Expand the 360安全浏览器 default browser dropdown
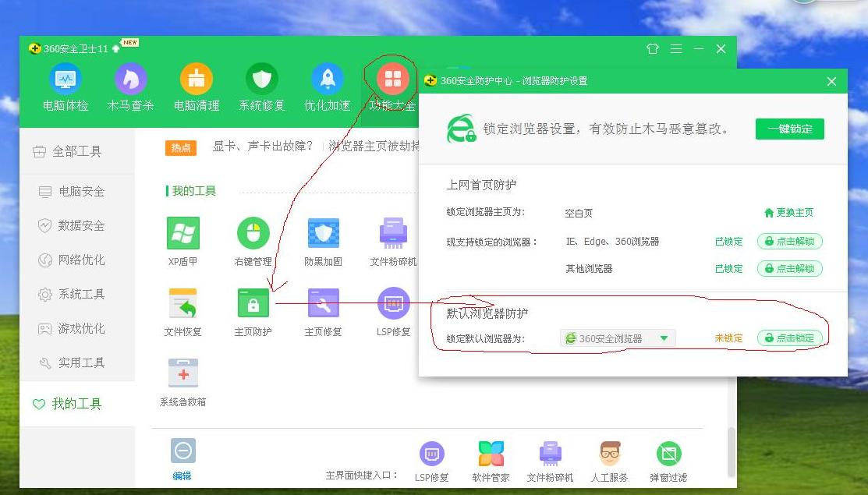The image size is (868, 495). click(618, 338)
